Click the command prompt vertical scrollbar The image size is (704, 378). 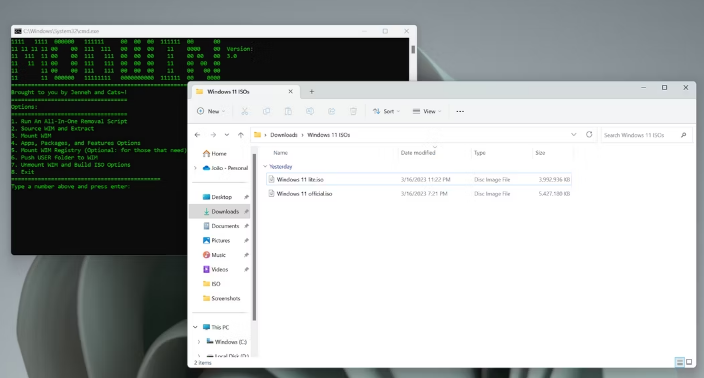[413, 59]
